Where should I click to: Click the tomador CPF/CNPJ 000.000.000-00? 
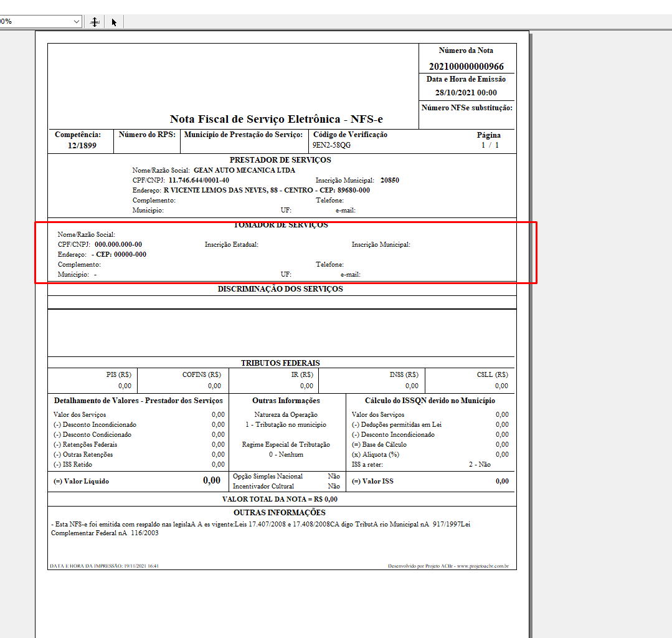click(118, 244)
